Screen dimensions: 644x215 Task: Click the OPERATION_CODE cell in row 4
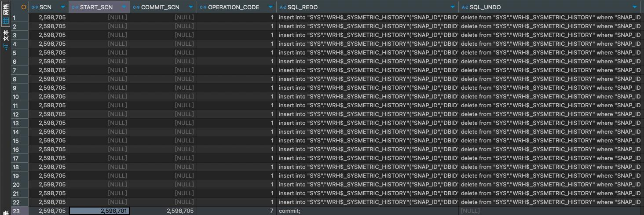click(236, 44)
